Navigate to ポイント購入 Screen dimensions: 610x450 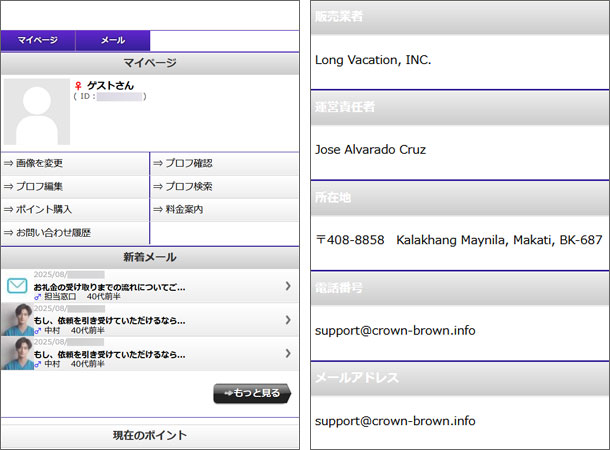coord(40,209)
